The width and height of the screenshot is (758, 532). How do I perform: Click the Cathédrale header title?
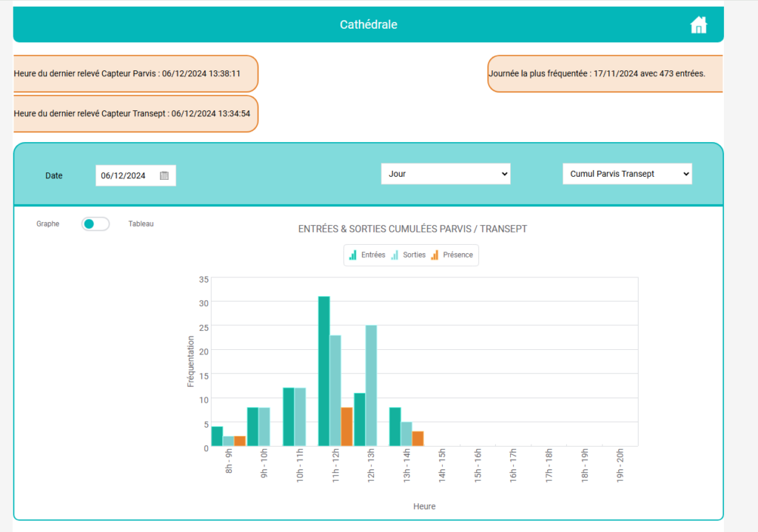point(368,25)
